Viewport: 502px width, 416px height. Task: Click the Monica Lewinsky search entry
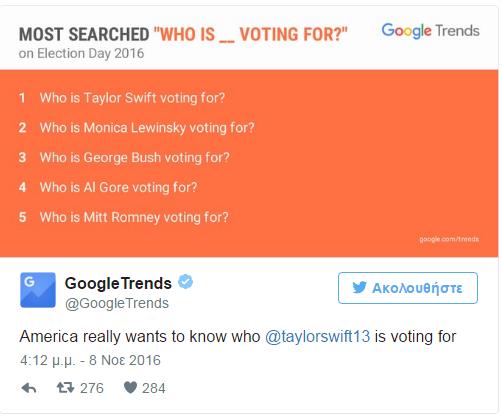(147, 128)
